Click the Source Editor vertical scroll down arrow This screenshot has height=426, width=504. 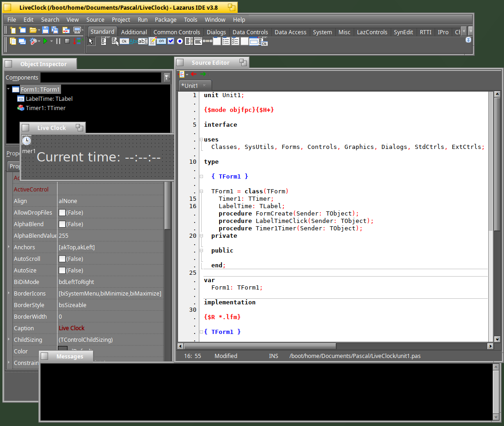497,339
